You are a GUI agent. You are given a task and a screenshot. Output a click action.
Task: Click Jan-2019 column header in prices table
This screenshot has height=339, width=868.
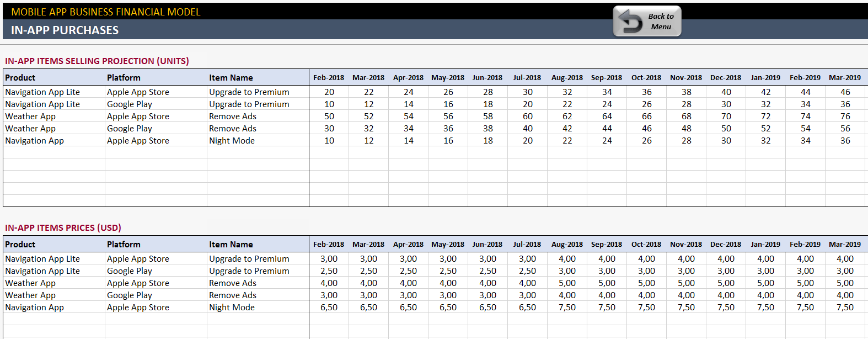tap(765, 245)
